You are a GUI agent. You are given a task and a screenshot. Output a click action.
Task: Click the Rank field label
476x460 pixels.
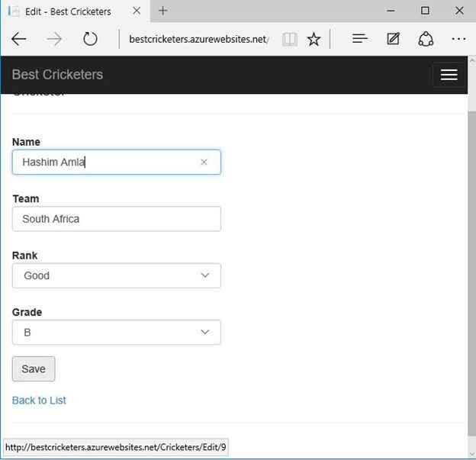(24, 256)
